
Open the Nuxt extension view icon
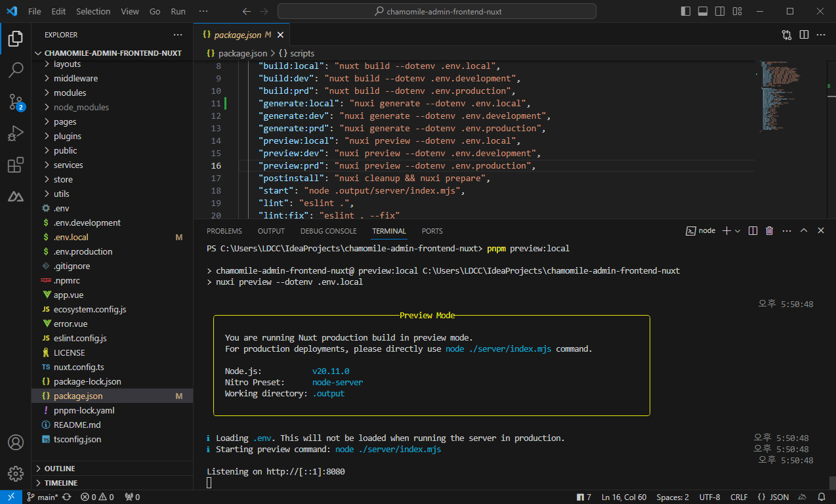[16, 196]
